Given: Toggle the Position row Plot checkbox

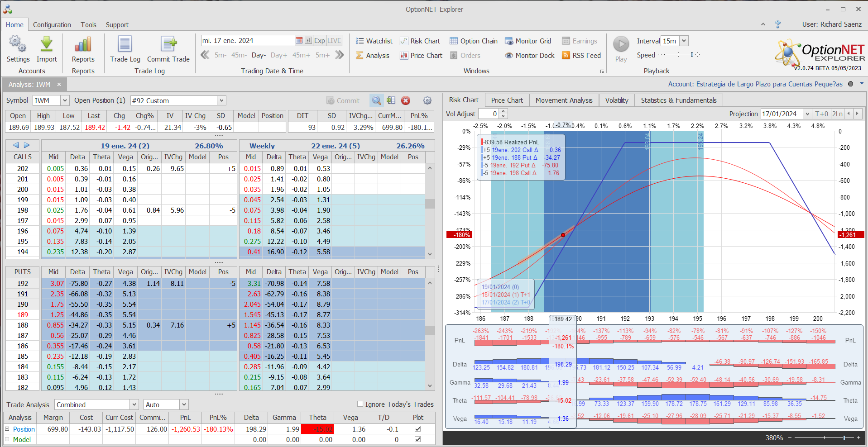Looking at the screenshot, I should tap(417, 429).
